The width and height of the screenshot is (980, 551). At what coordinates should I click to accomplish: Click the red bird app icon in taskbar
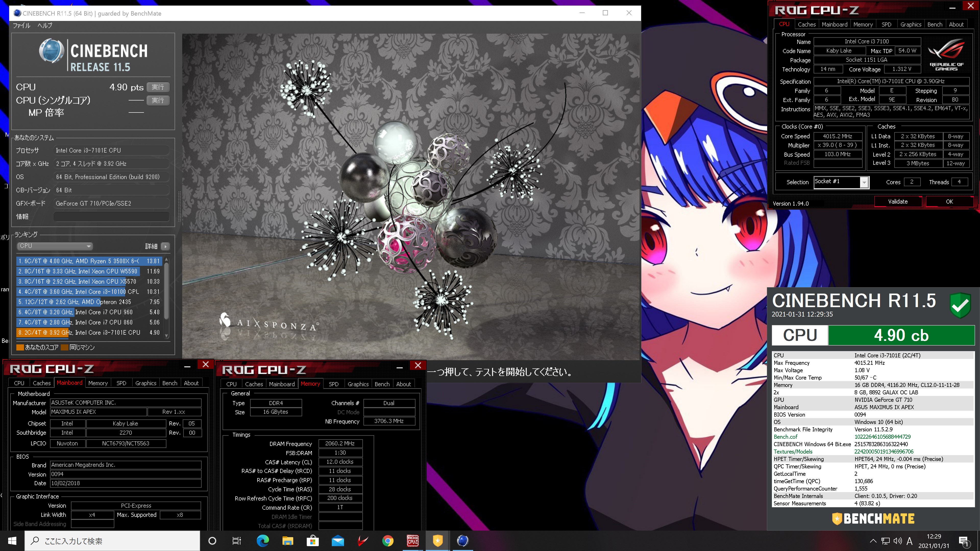[363, 541]
